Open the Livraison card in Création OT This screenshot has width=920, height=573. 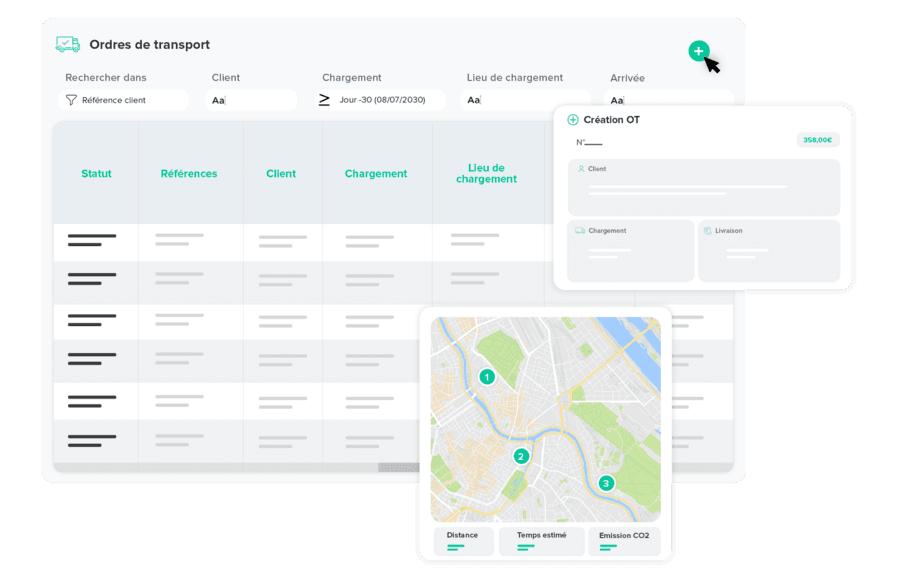(769, 251)
